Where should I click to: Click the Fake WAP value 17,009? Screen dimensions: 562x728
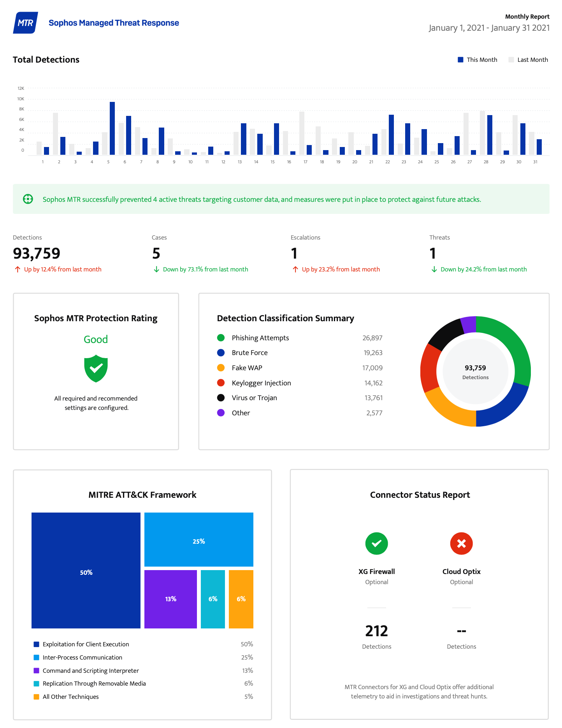[372, 368]
